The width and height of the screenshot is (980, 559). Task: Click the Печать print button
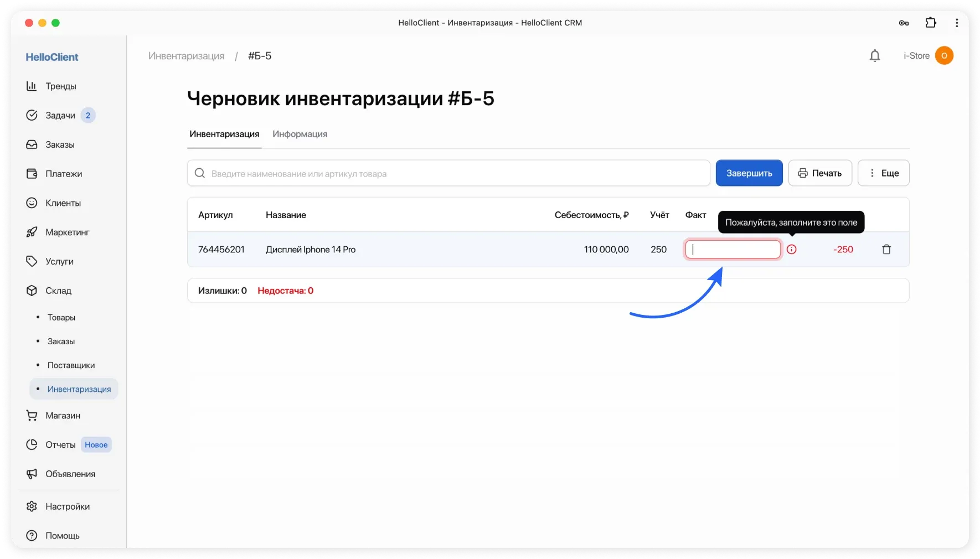820,173
